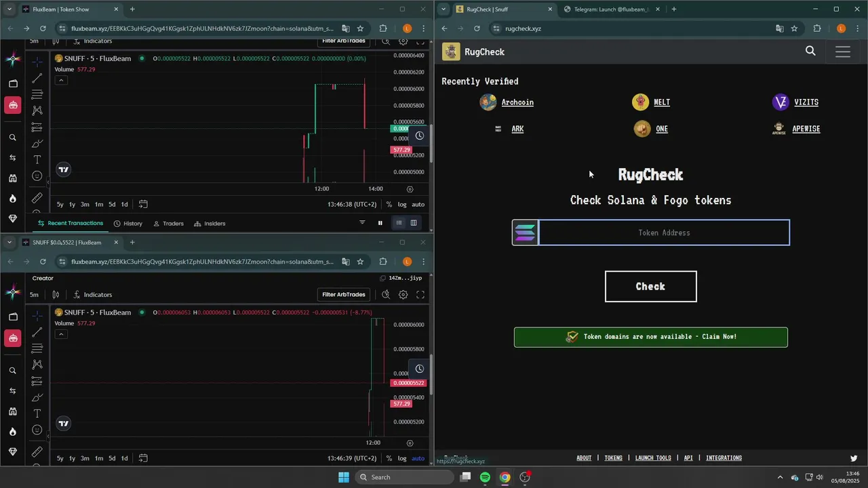Copy the creator address 14Zm...jiyp

(383, 278)
